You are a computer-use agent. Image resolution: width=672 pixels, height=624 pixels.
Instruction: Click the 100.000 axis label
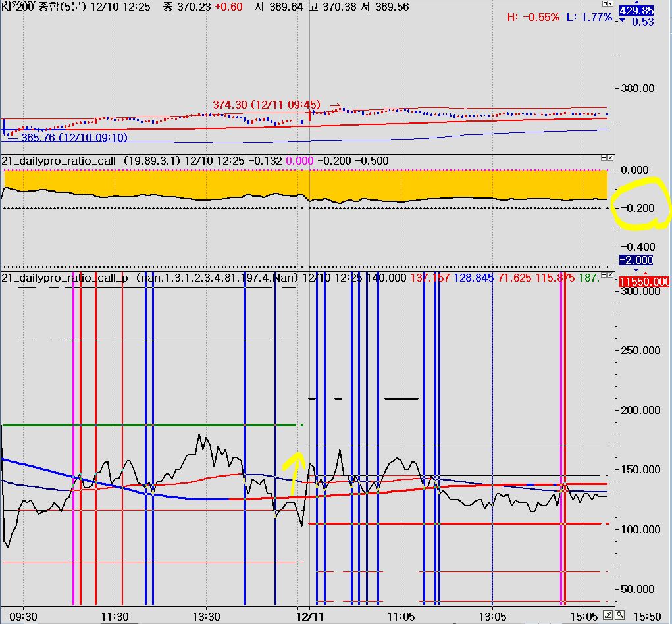coord(640,529)
